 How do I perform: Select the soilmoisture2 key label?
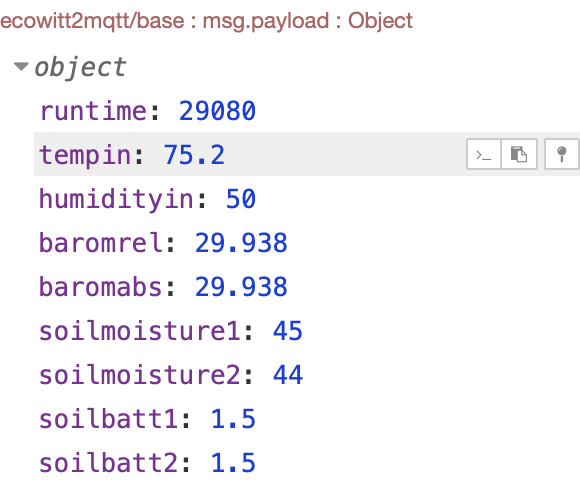coord(140,375)
